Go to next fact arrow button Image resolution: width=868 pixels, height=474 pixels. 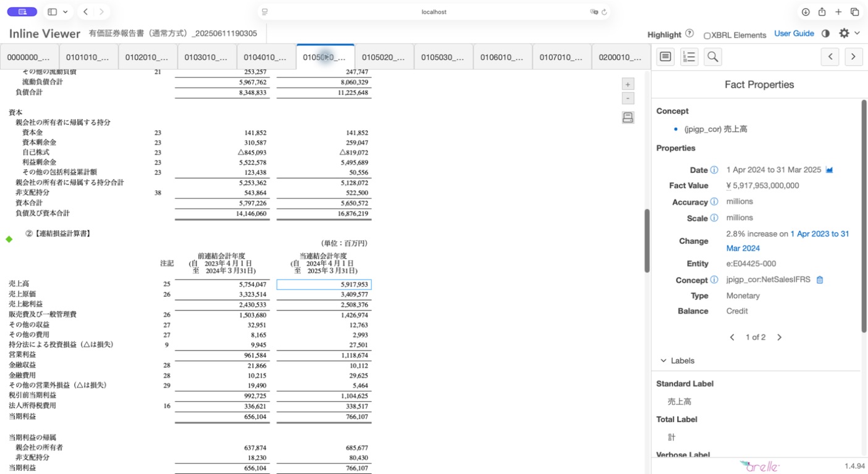tap(854, 57)
